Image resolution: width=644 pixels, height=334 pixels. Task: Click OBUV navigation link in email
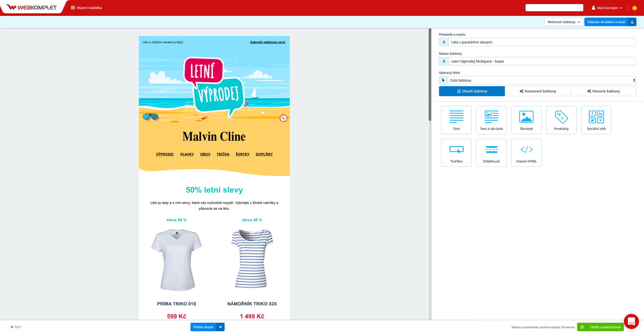click(205, 154)
